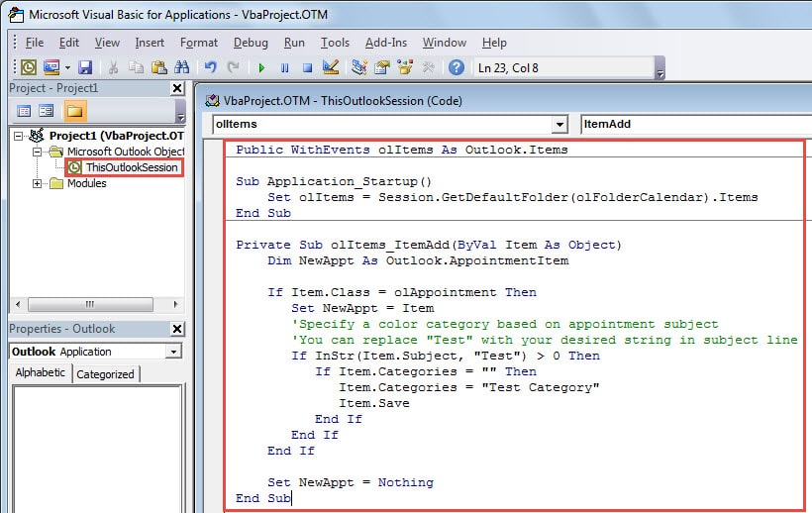Open the Debug menu
Screen dimensions: 812x513
[251, 43]
